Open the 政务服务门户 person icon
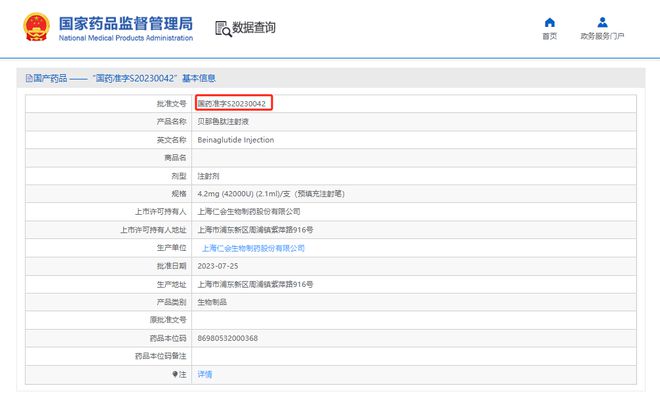 [602, 22]
